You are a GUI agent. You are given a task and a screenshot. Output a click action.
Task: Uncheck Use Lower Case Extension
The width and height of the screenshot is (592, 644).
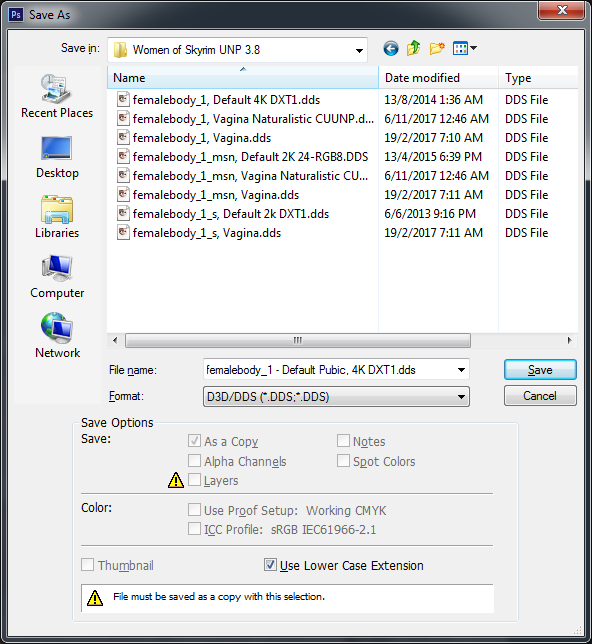(270, 565)
